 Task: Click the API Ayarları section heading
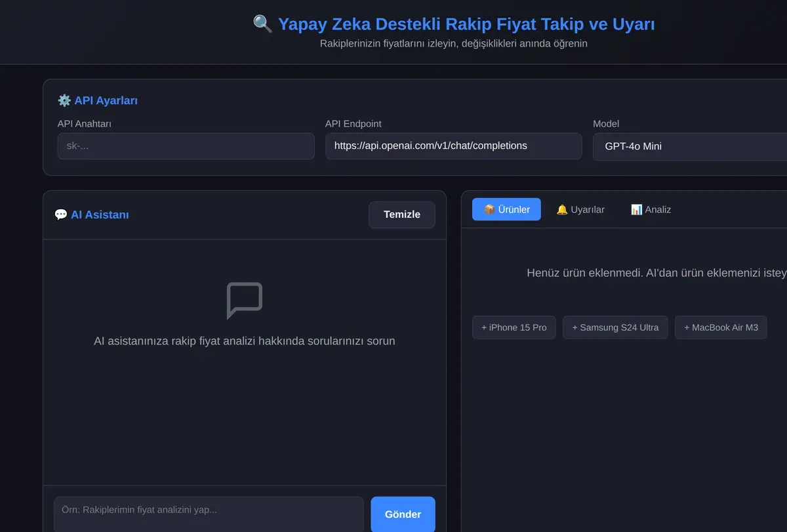click(x=106, y=100)
